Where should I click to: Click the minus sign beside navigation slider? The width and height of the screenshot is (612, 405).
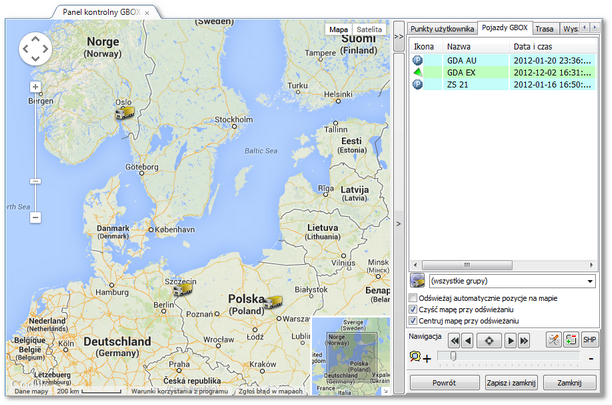click(x=591, y=358)
